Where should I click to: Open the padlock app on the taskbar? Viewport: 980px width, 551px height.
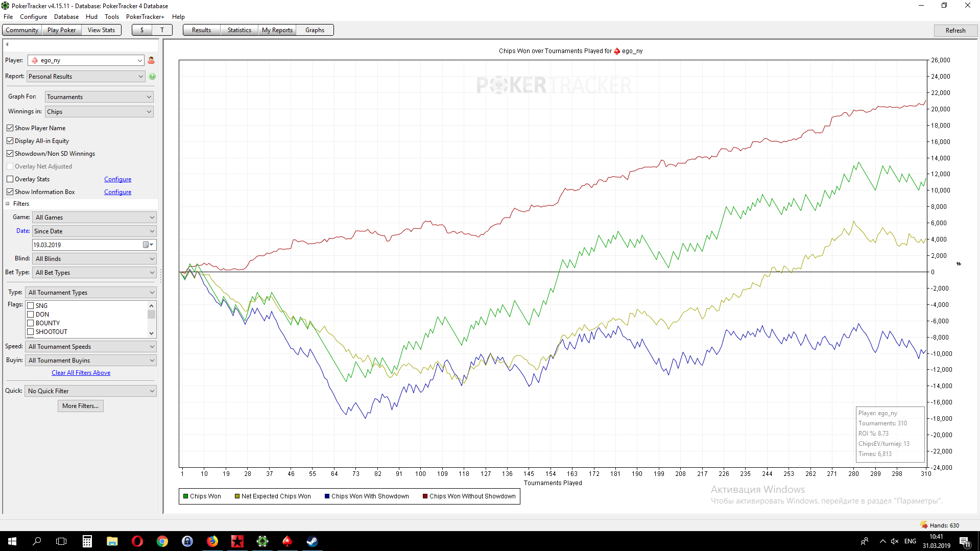(187, 541)
